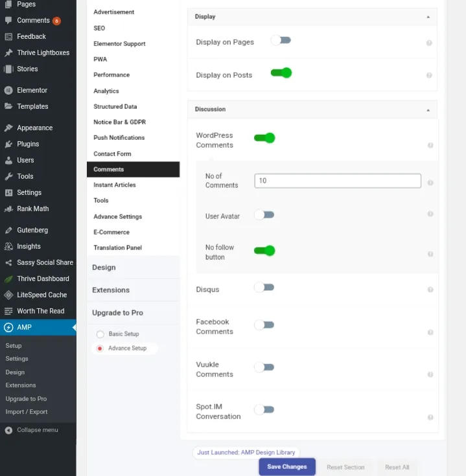The image size is (466, 476).
Task: Open the Upgrade to Pro section
Action: click(x=133, y=313)
